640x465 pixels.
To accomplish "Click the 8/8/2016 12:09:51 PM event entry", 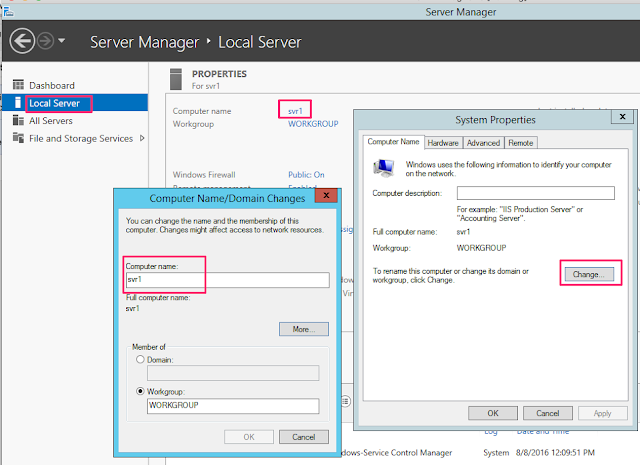I will 555,452.
